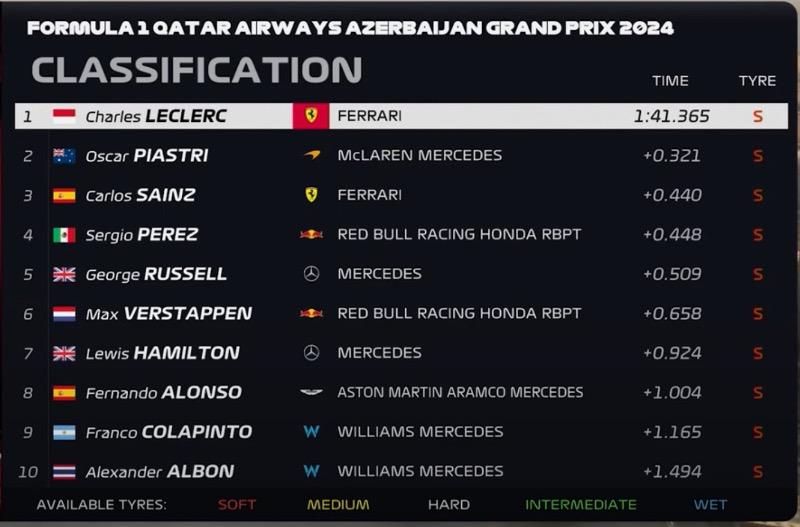The width and height of the screenshot is (800, 527).
Task: Click the Mexican flag beside Perez
Action: click(64, 235)
